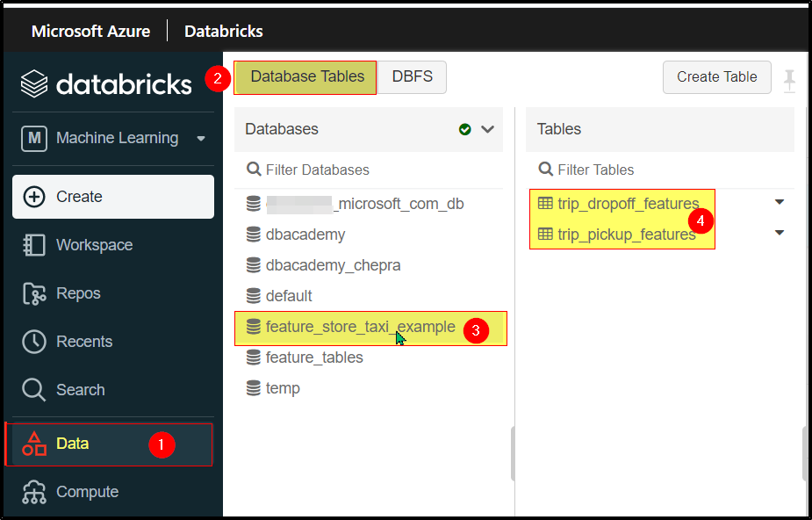The height and width of the screenshot is (520, 812).
Task: Click the table icon beside trip_dropoff_features
Action: [x=545, y=204]
